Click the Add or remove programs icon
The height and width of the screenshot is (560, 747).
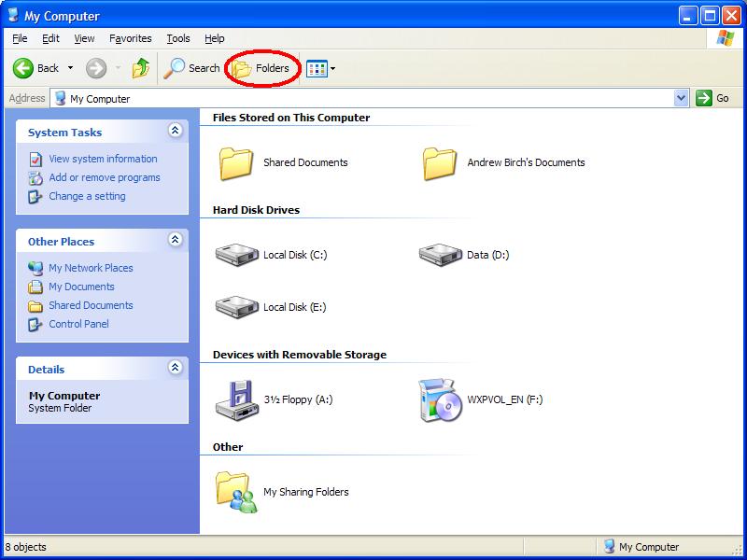[35, 177]
